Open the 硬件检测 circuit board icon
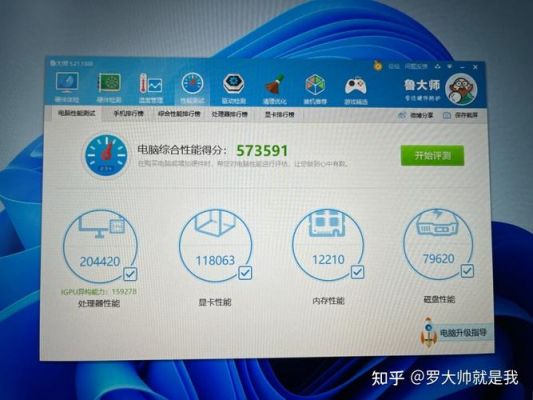 pyautogui.click(x=109, y=83)
